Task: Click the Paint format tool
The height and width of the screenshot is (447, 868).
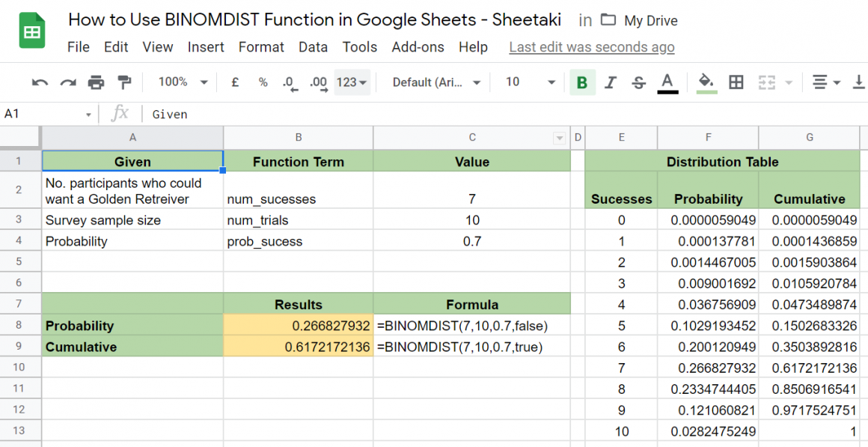Action: 125,82
